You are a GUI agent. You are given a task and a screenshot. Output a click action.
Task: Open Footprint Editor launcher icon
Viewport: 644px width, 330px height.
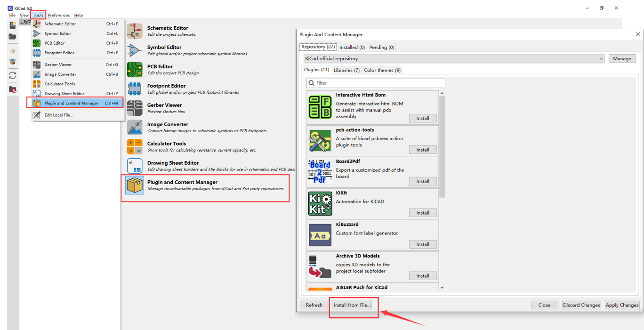(x=135, y=89)
